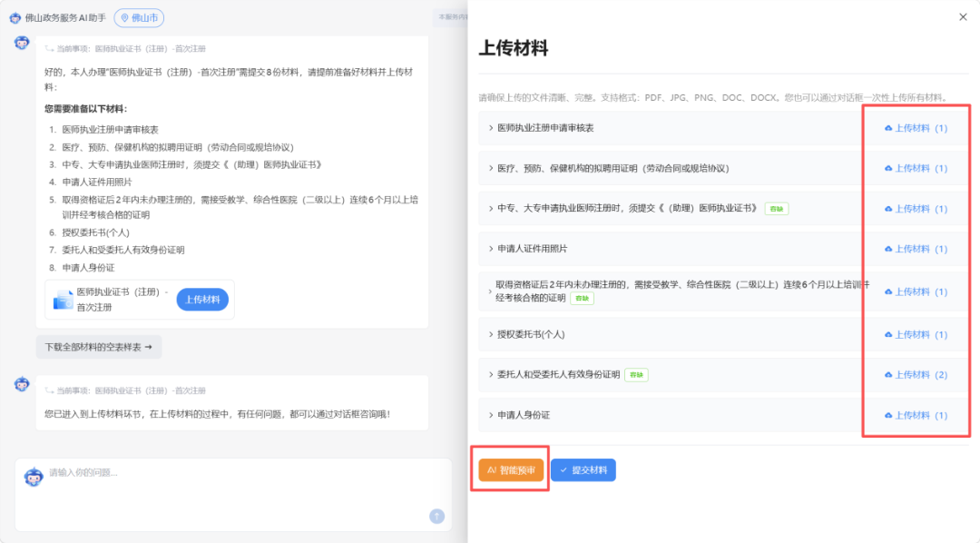The height and width of the screenshot is (543, 980).
Task: Expand 申请人证件用照片 row chevron
Action: [x=491, y=249]
